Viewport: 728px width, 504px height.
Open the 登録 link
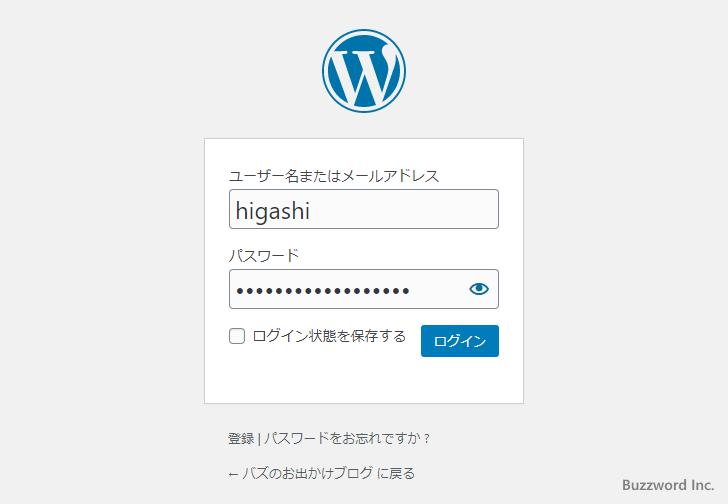[x=241, y=438]
